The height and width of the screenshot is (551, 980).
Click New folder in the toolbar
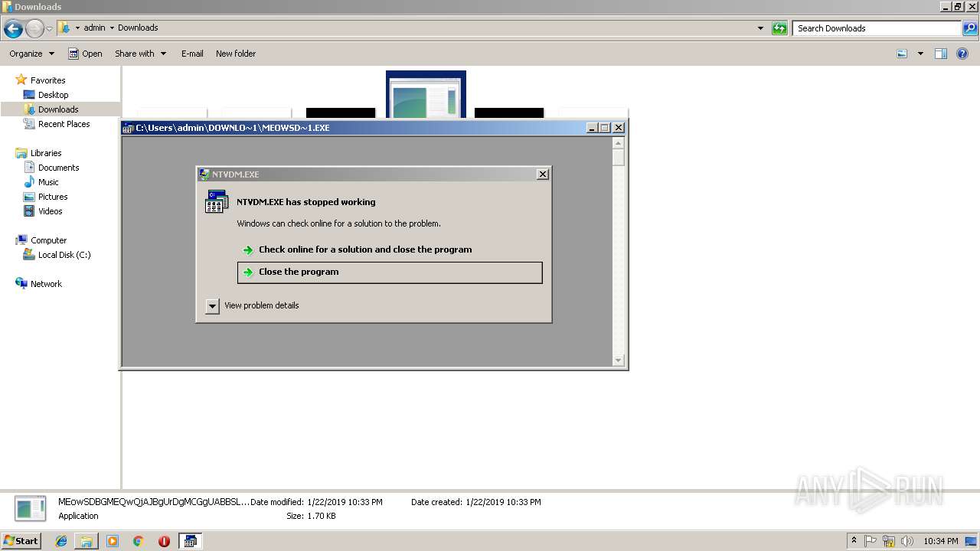pos(236,54)
